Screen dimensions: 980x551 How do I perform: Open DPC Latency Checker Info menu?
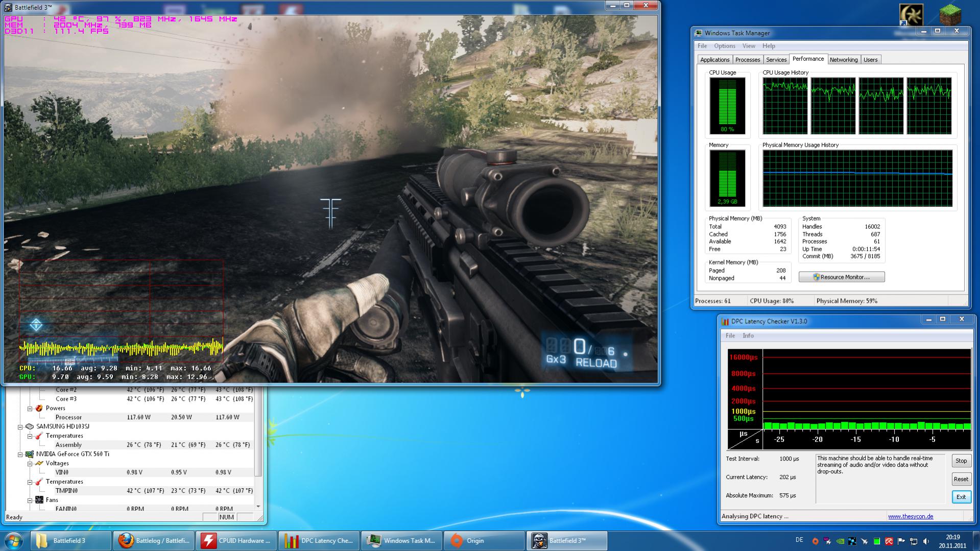coord(748,336)
